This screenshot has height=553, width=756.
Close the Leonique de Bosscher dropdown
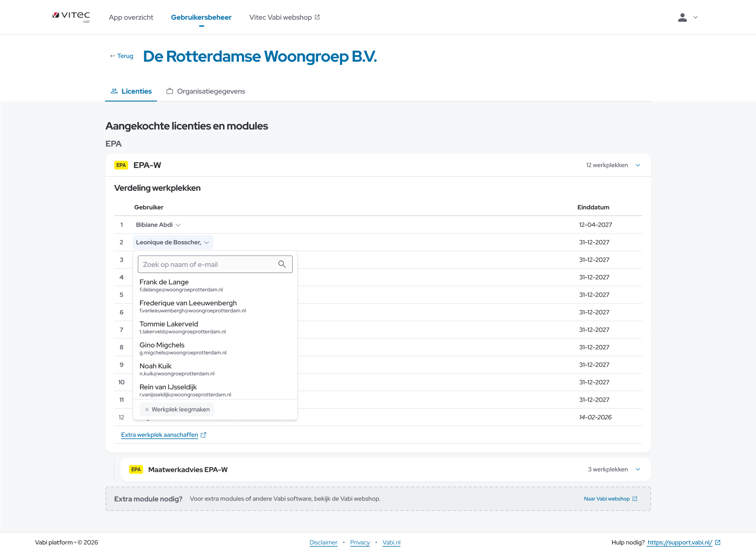pos(172,242)
